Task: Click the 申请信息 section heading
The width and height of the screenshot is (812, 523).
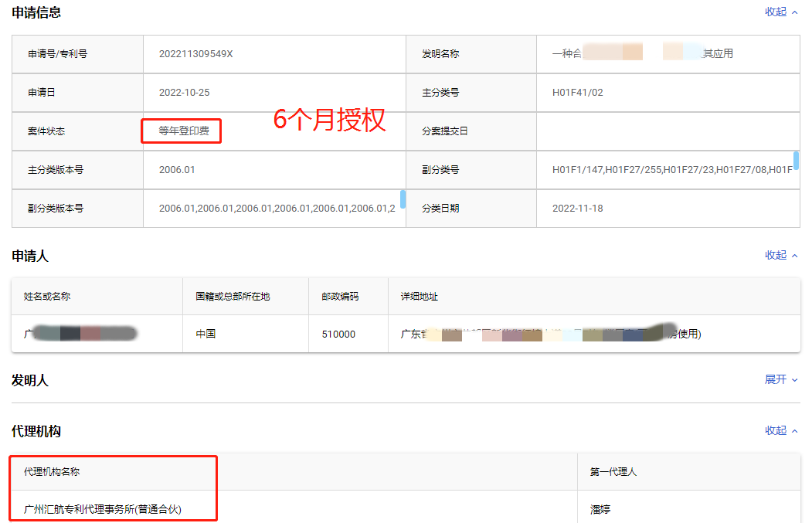Action: pos(36,12)
